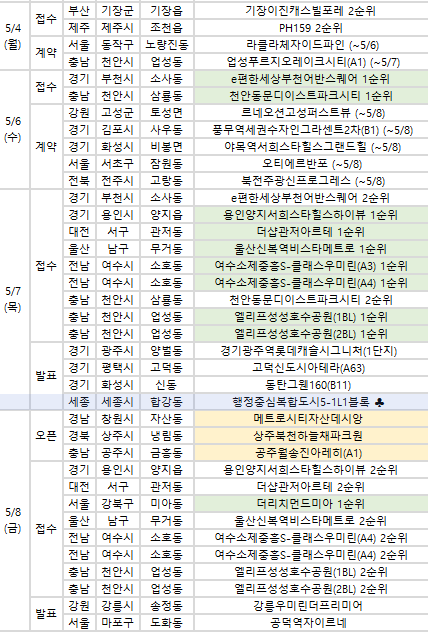Viewport: 428px width, 632px height.
Task: Open 업성푸르지오레이크시티(A1) (~5/7) entry
Action: point(311,62)
